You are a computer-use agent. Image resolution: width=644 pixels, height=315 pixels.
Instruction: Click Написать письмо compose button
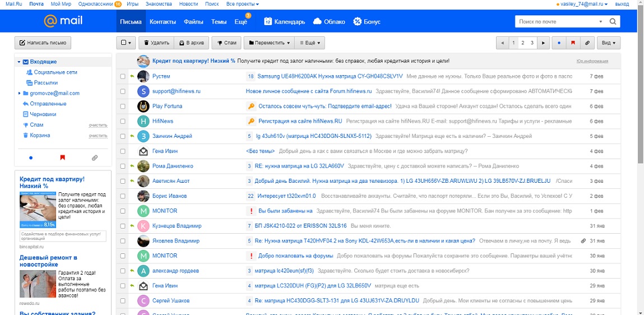43,43
